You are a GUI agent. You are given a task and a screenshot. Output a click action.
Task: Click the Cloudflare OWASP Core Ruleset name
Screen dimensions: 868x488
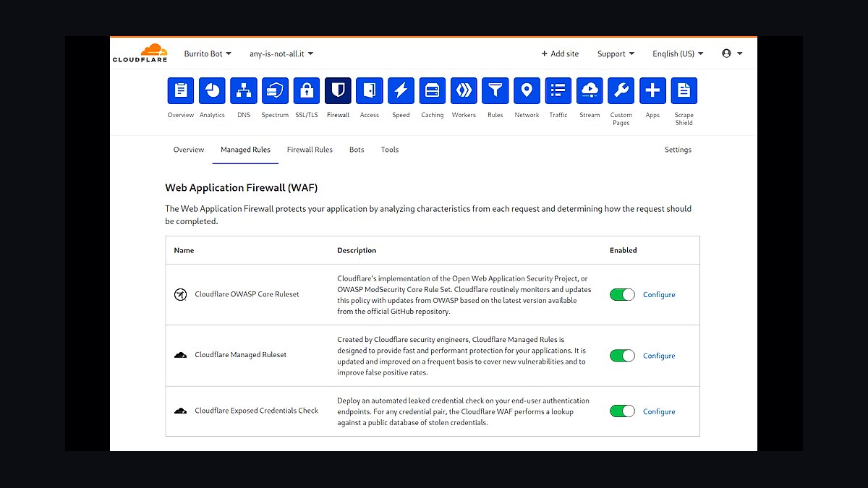tap(247, 294)
